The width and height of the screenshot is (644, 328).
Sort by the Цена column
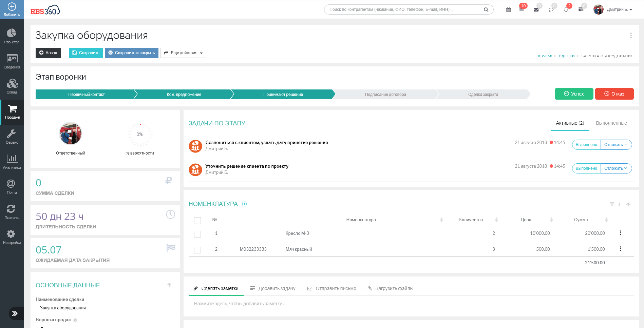[x=551, y=220]
